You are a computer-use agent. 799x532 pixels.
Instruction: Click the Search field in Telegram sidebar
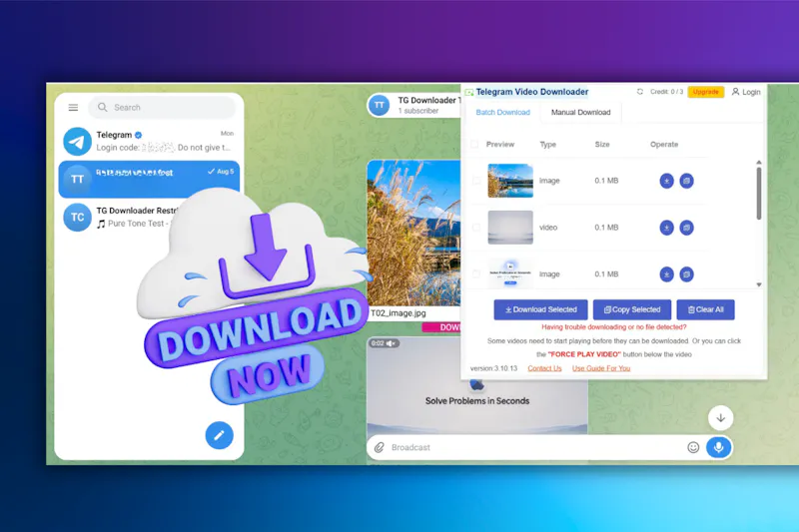click(162, 108)
